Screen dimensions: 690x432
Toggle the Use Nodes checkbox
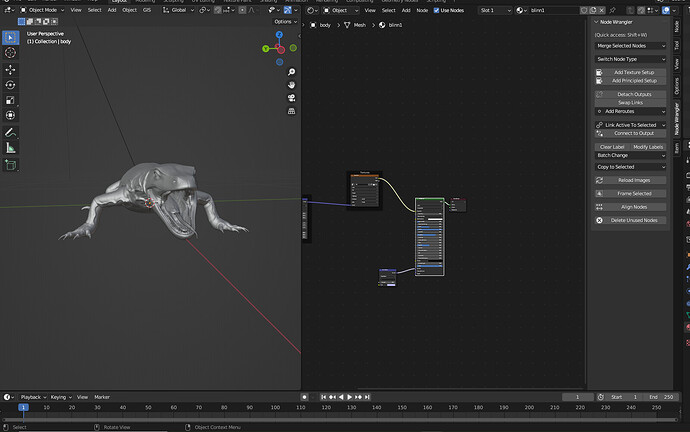point(436,10)
